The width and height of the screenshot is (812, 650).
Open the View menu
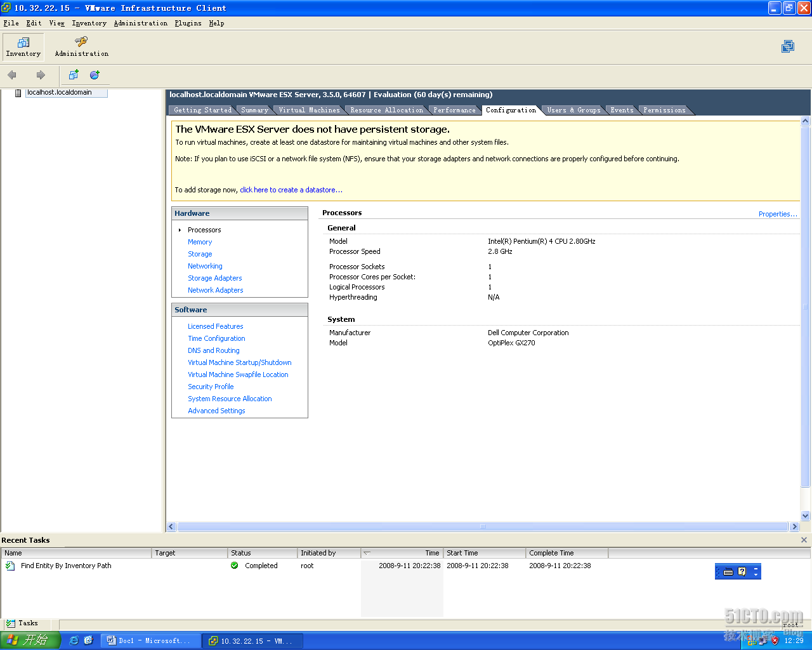point(57,23)
